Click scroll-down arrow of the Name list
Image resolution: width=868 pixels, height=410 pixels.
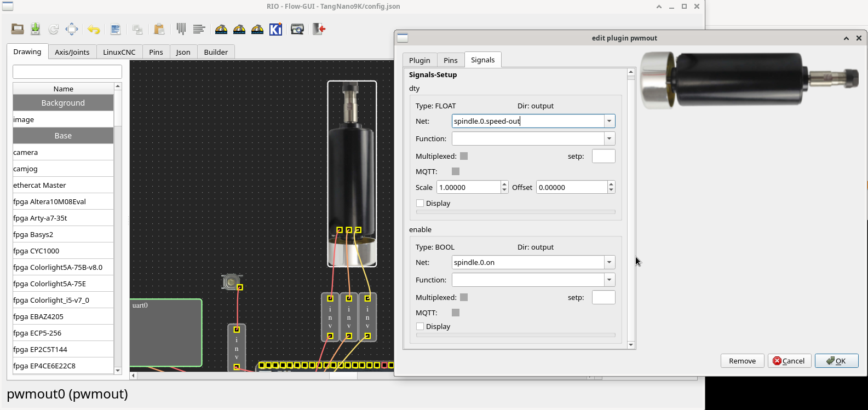(118, 371)
